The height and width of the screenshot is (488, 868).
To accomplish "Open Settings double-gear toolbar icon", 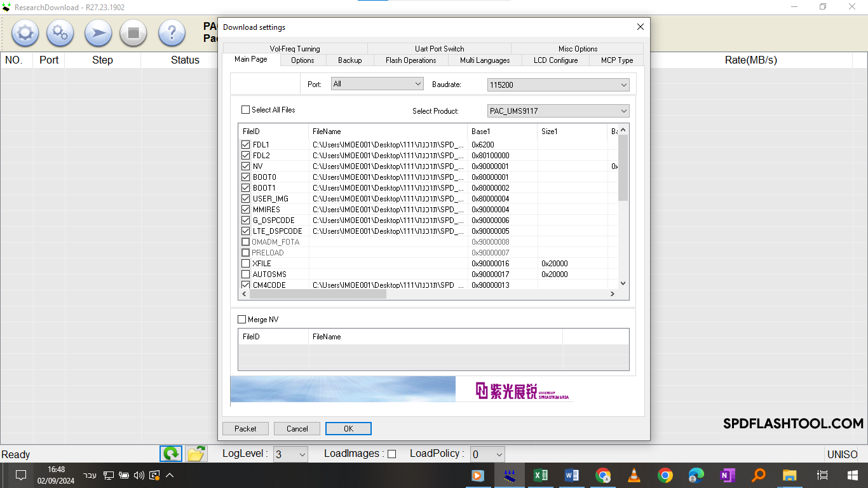I will pos(60,33).
